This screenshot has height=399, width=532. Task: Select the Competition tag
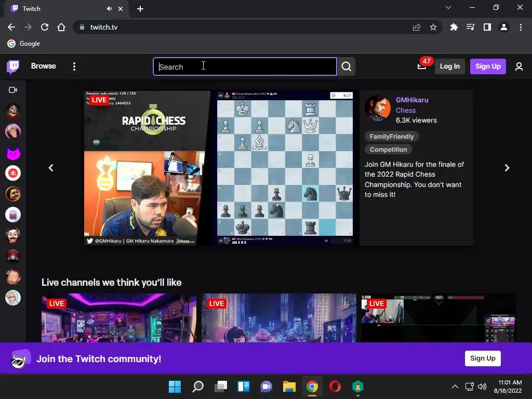388,149
